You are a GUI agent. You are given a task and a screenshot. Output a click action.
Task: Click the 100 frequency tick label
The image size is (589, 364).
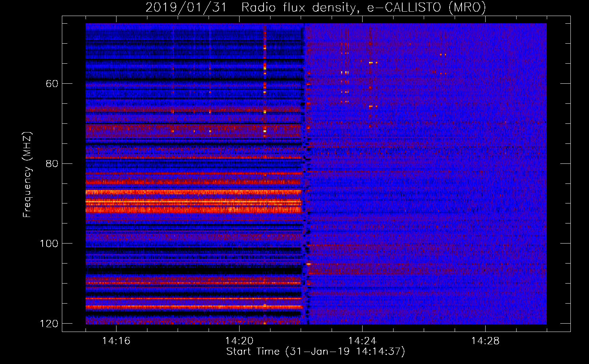(x=49, y=244)
